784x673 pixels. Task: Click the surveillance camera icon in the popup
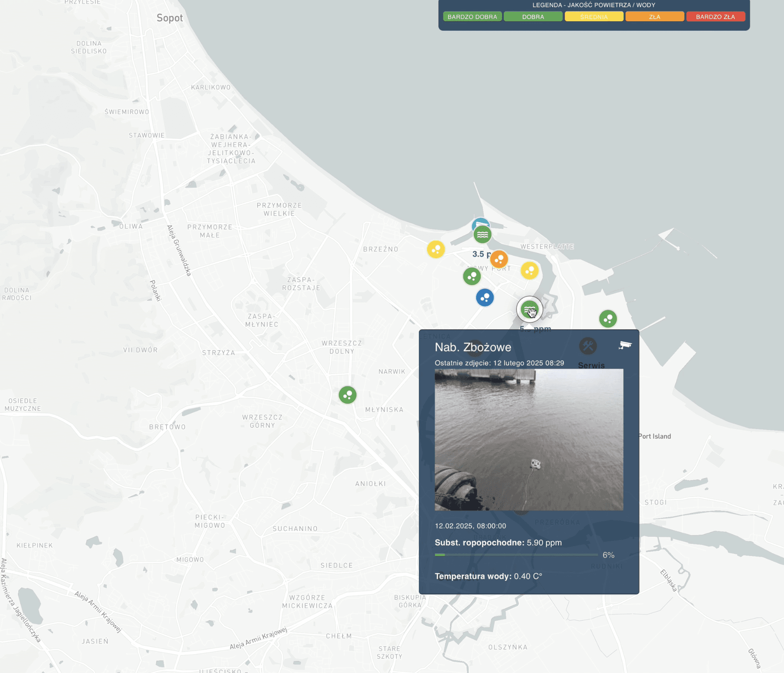(625, 345)
